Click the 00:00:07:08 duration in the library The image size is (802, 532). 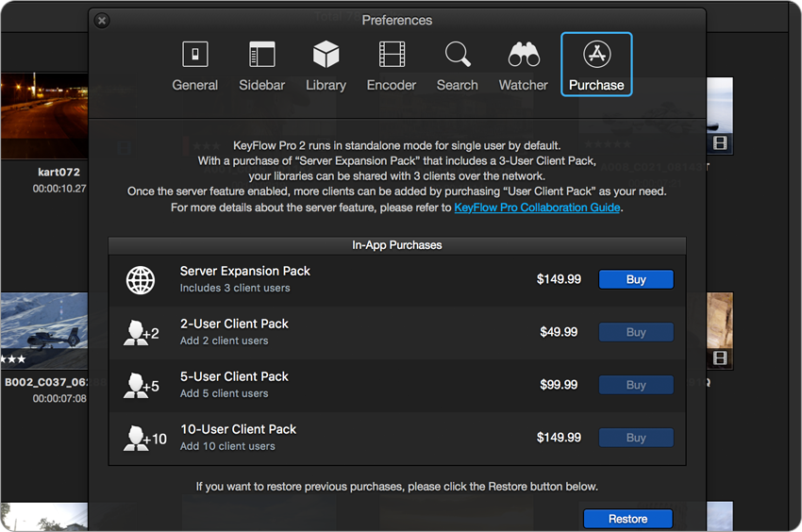click(x=59, y=398)
